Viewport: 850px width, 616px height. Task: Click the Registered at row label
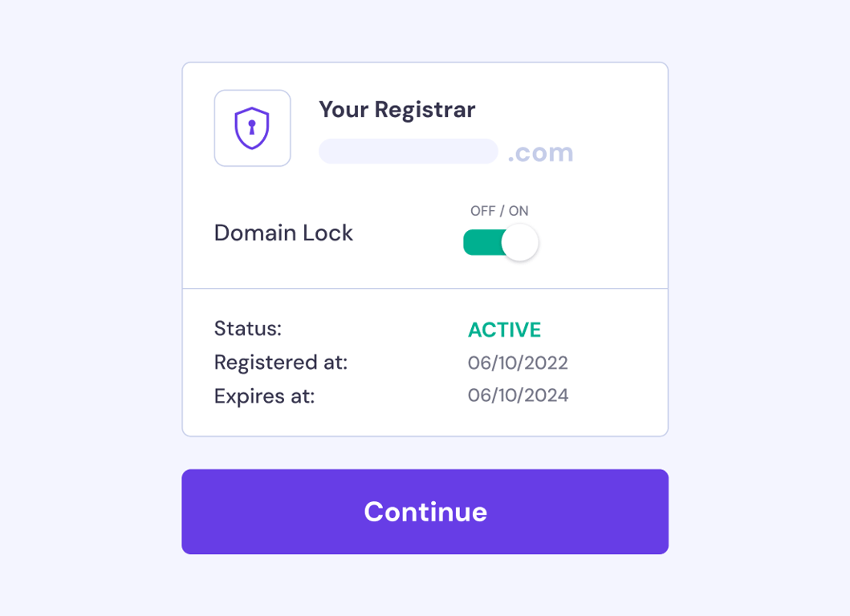280,363
